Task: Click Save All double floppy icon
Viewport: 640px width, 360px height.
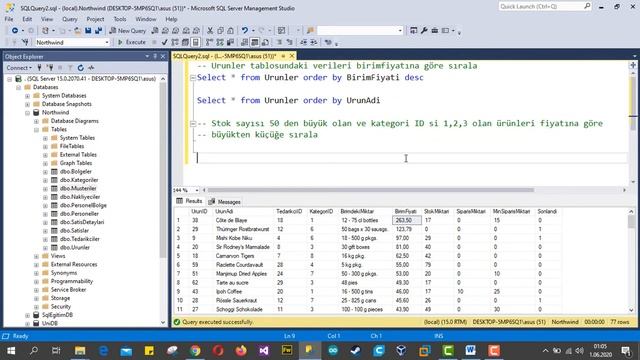Action: (x=98, y=31)
